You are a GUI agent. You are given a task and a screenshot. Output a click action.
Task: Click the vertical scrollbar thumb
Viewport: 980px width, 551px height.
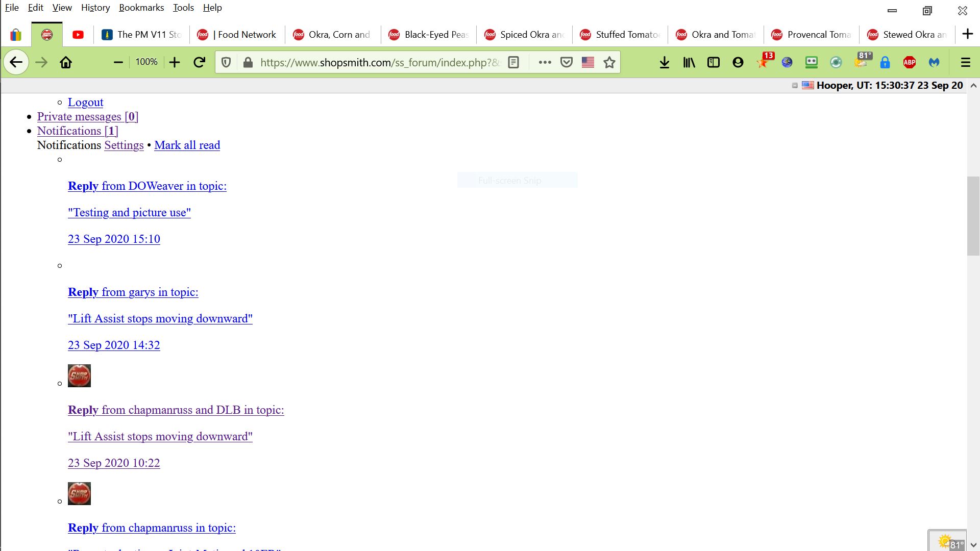coord(973,216)
